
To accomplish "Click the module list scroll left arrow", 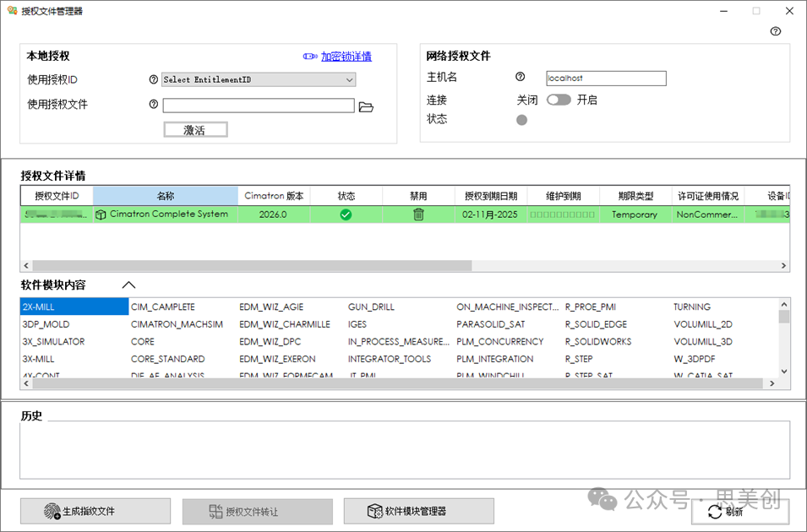I will point(26,383).
